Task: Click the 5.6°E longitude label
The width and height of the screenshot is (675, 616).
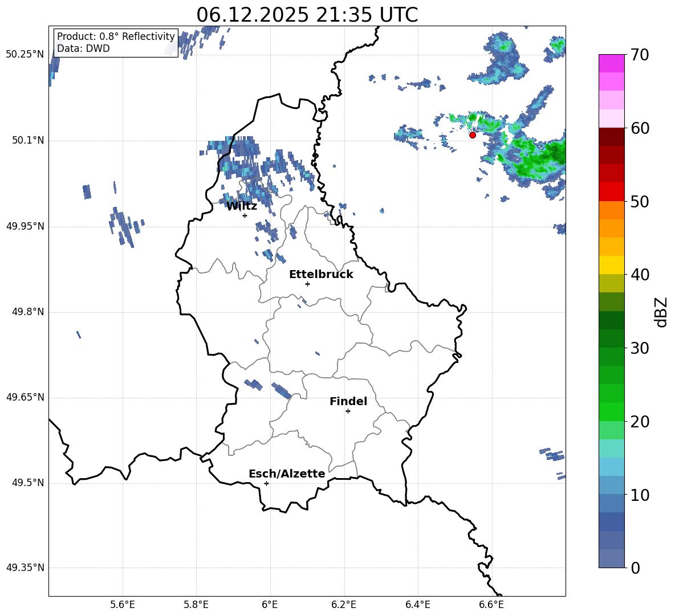Action: (122, 605)
